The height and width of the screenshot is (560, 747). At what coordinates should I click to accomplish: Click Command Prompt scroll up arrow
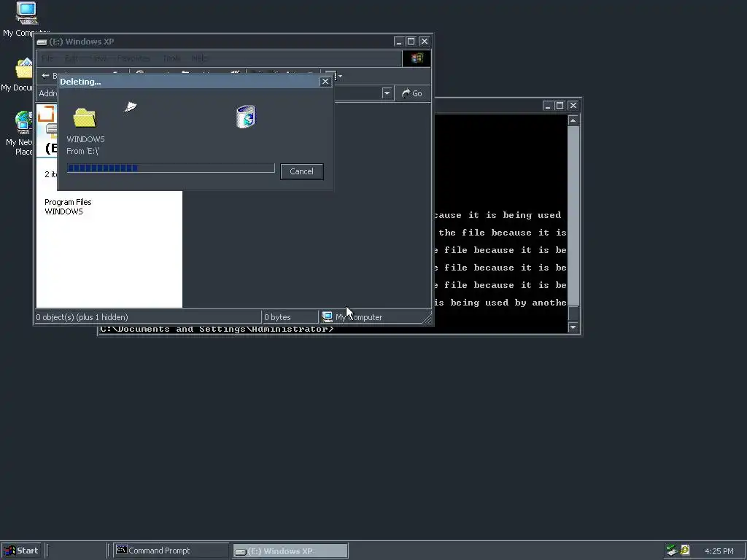pyautogui.click(x=573, y=120)
